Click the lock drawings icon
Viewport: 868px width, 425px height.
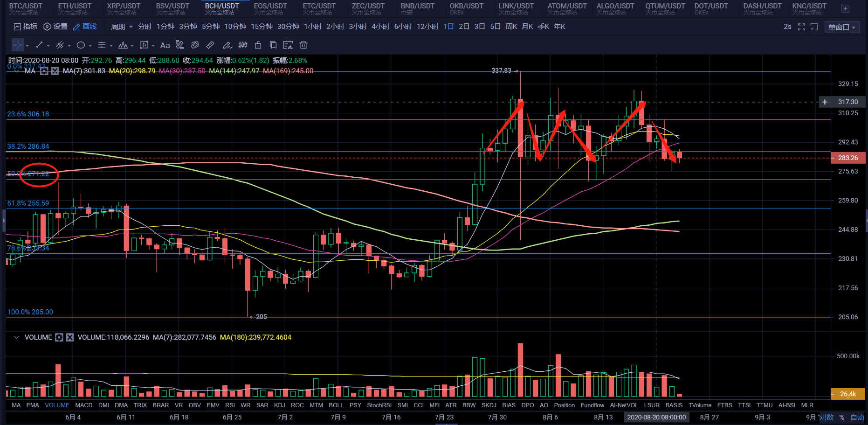click(x=258, y=45)
